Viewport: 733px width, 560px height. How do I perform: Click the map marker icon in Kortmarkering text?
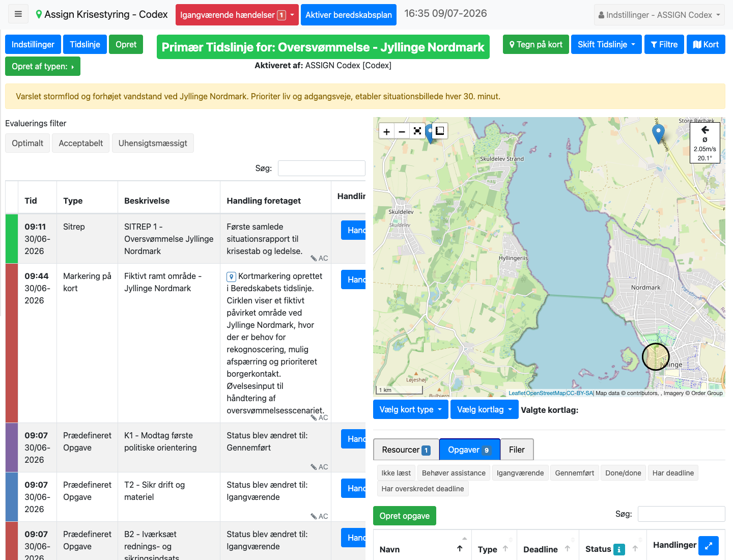click(x=231, y=277)
